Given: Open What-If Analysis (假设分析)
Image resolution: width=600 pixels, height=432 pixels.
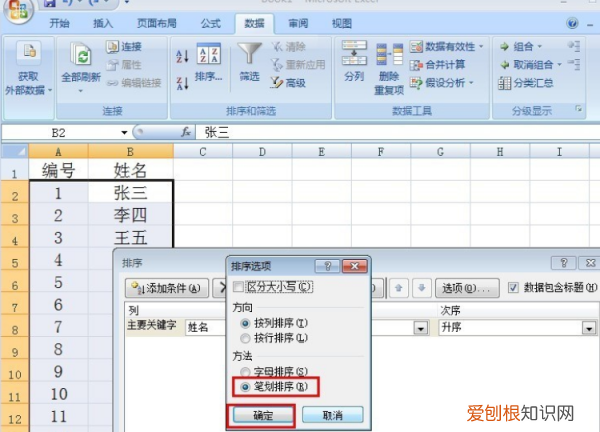Looking at the screenshot, I should (x=437, y=83).
